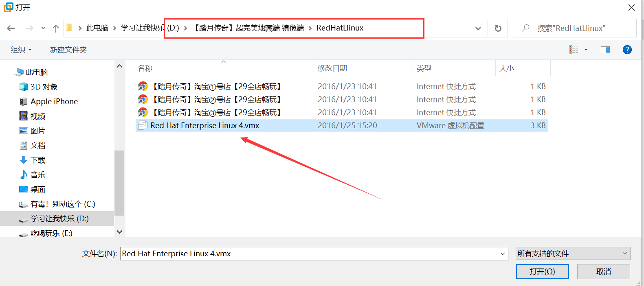The image size is (644, 286).
Task: Expand address bar history dropdown
Action: point(478,28)
